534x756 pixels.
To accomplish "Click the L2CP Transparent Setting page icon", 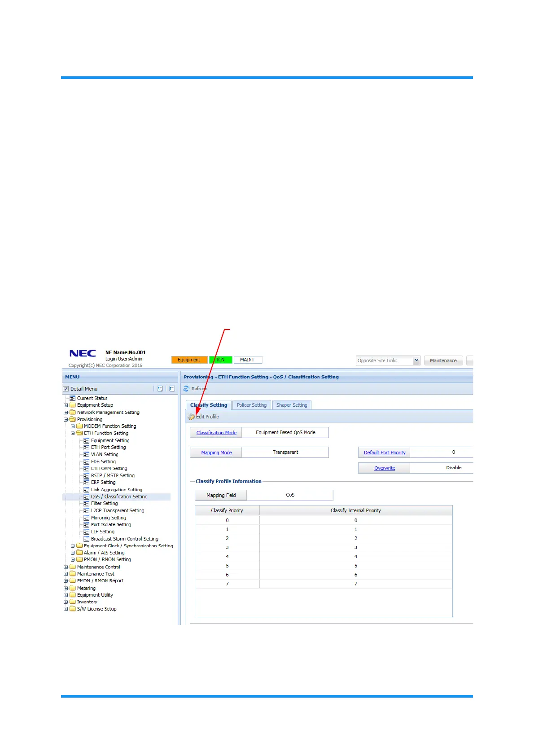I will [x=86, y=510].
